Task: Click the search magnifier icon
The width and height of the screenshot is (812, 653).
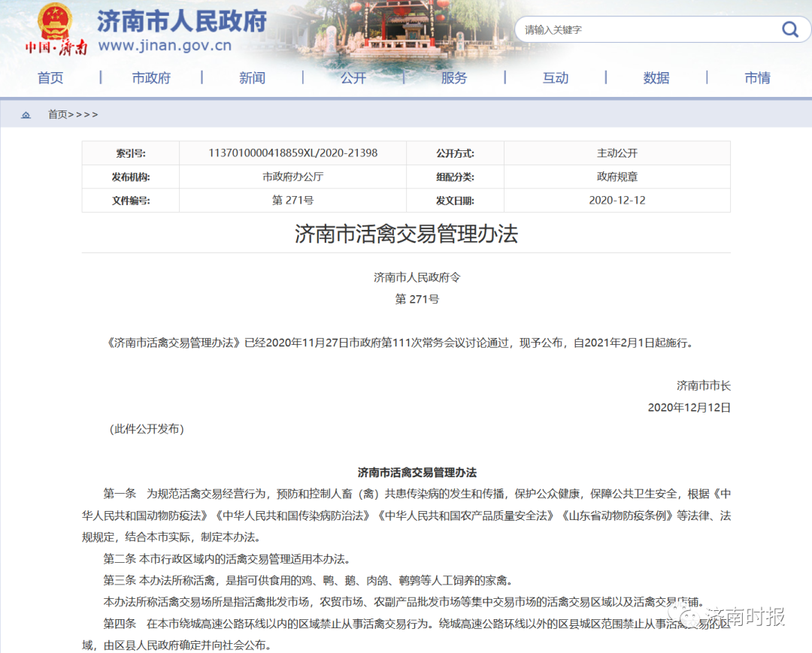Action: [x=789, y=29]
